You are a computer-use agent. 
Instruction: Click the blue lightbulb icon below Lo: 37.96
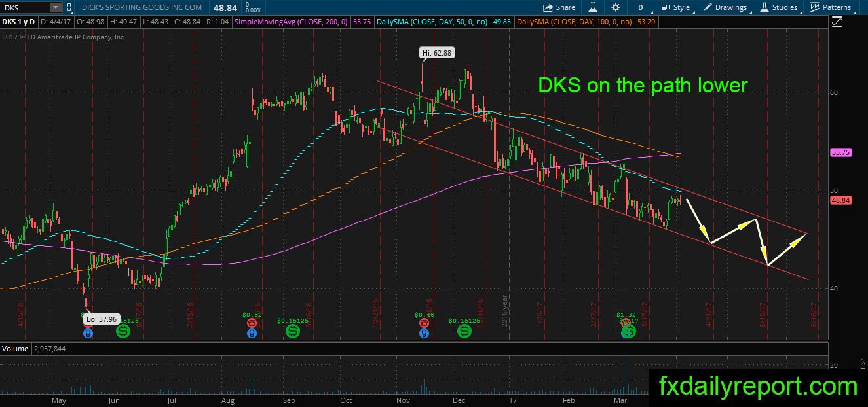pos(87,332)
